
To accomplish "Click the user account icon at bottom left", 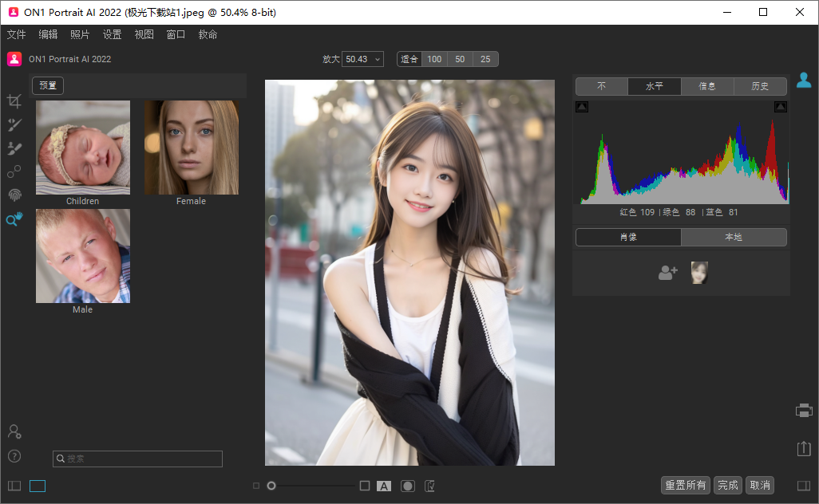I will pyautogui.click(x=14, y=431).
